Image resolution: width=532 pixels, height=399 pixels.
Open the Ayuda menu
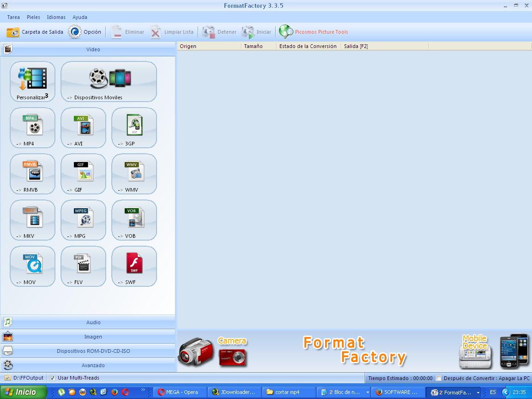point(80,17)
